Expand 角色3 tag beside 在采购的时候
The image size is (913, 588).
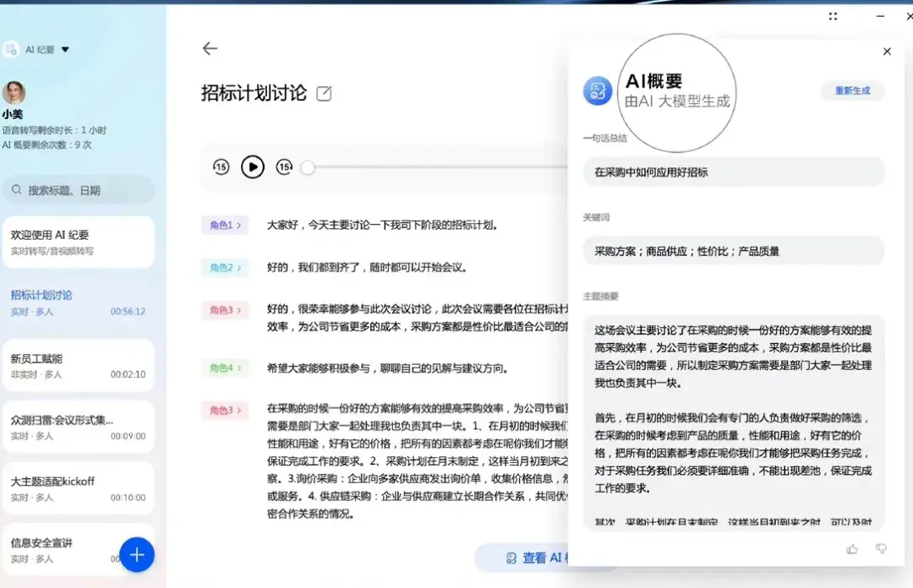coord(226,411)
